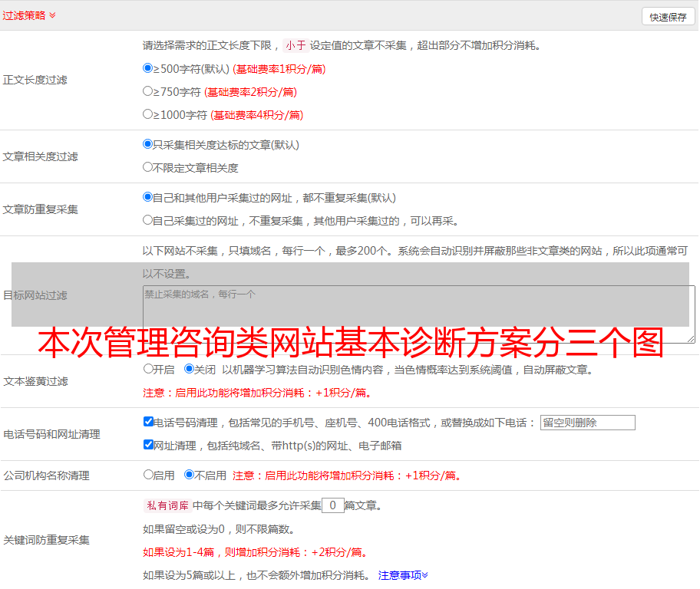Image resolution: width=700 pixels, height=589 pixels.
Task: Toggle the 电话号码清理 checkbox
Action: 148,422
